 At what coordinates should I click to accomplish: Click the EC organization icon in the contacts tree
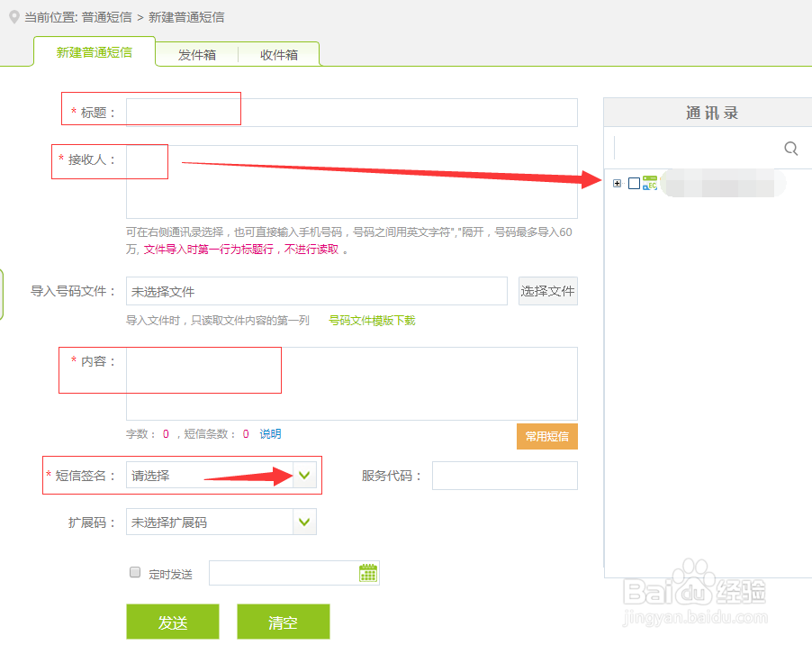tap(651, 186)
